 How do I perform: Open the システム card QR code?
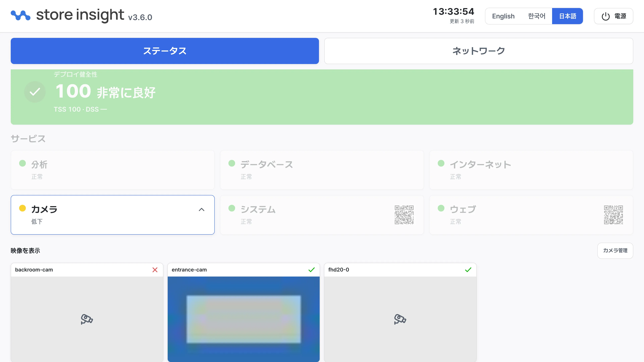[404, 215]
